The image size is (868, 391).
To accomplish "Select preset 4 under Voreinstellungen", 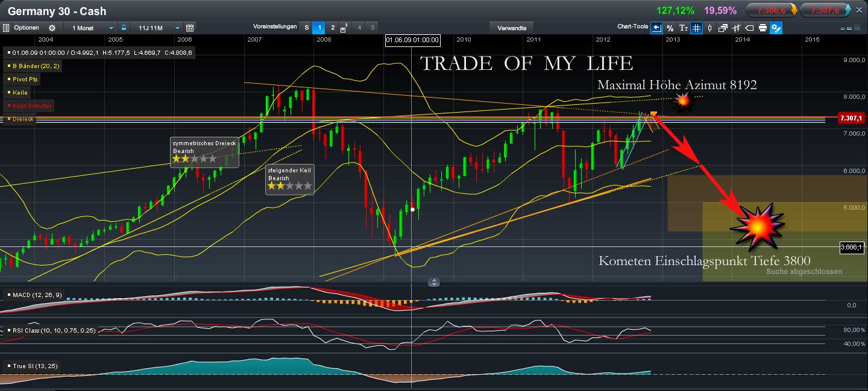I will coord(360,28).
